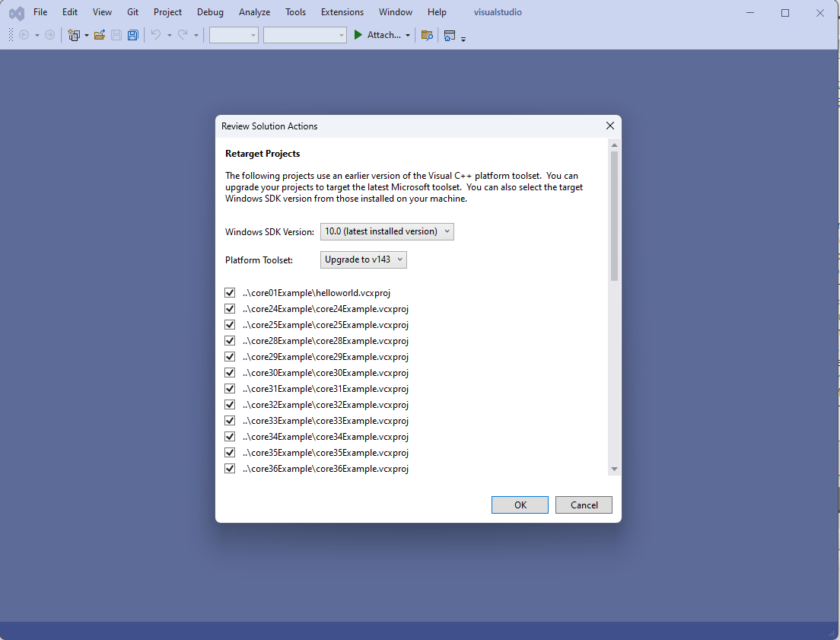Uncheck core30Example.vcxproj checkbox
840x640 pixels.
(230, 373)
